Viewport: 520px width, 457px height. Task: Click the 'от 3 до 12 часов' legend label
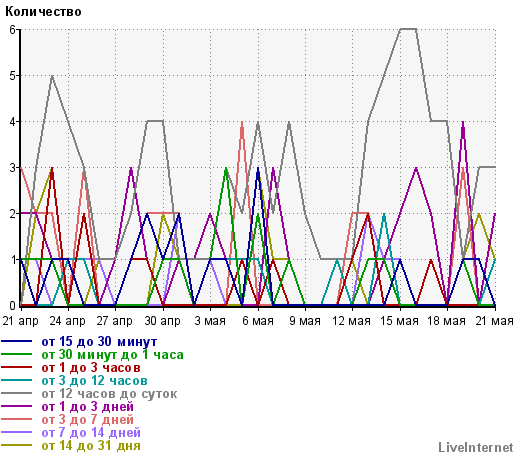click(94, 381)
